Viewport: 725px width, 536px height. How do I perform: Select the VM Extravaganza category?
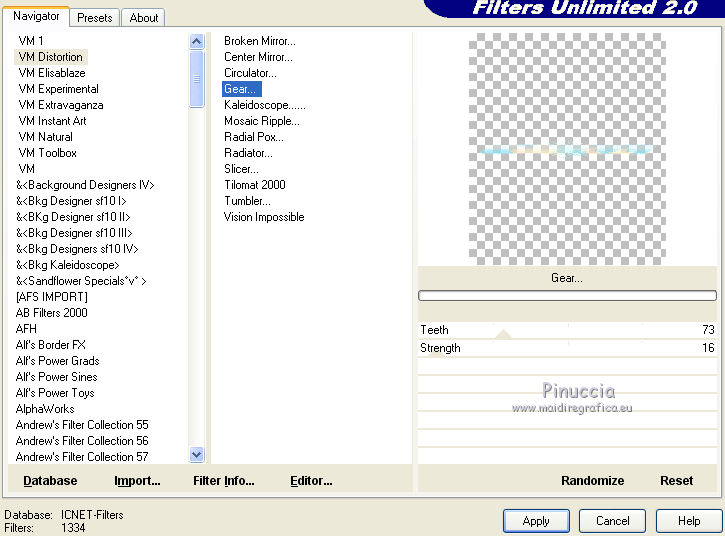[61, 105]
